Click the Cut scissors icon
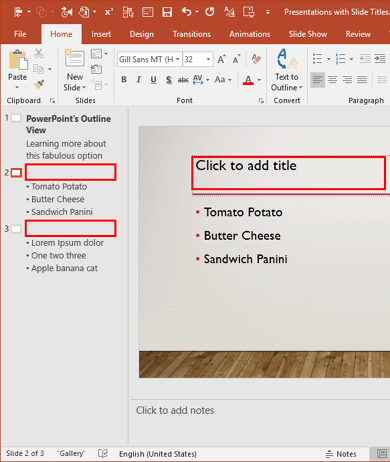Screen dimensions: 390x462 (x=39, y=53)
